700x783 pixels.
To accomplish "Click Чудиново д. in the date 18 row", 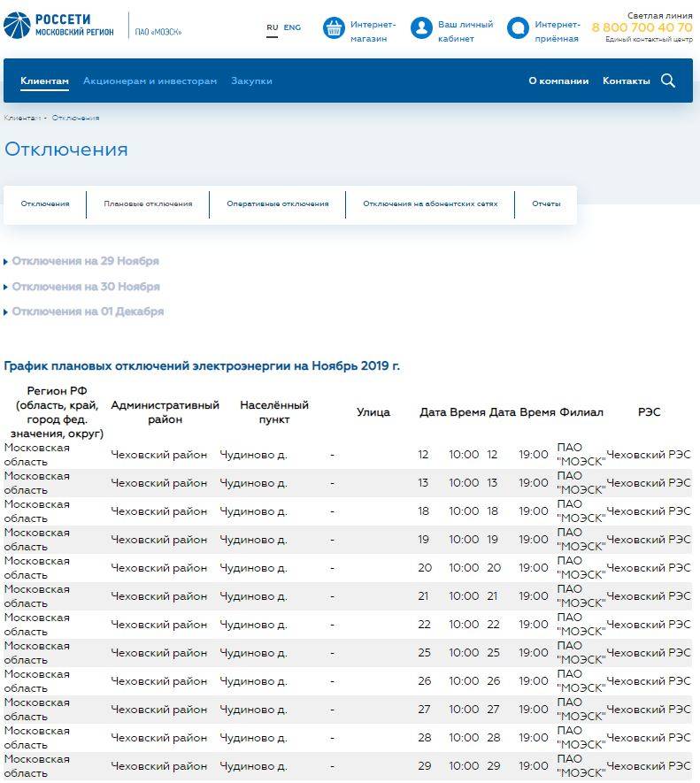I will [254, 511].
